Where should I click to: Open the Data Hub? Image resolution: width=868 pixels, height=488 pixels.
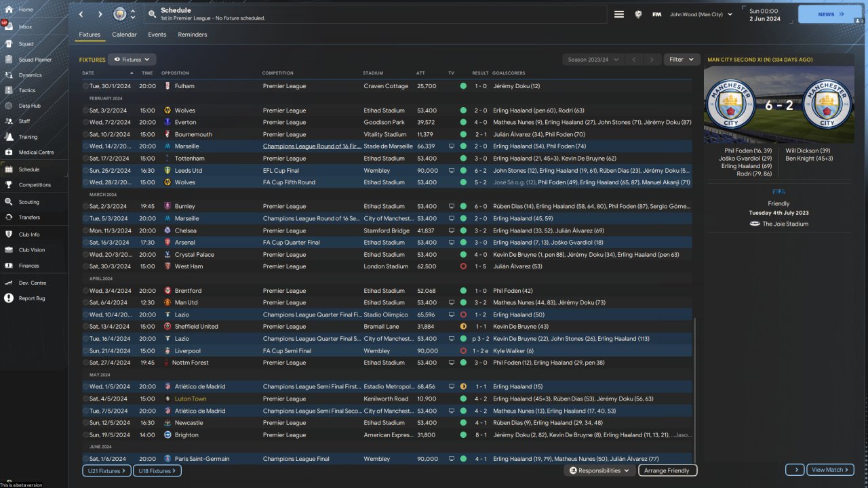[30, 106]
